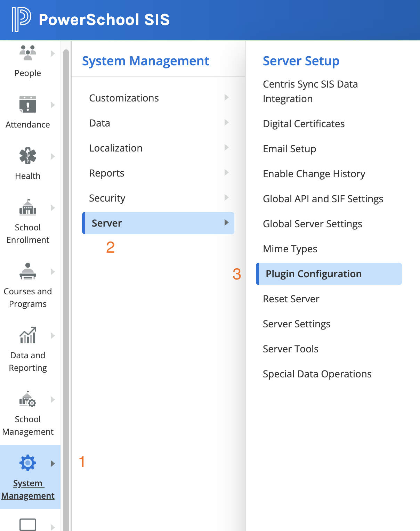Expand the School Management arrow
This screenshot has height=531, width=420.
tap(53, 400)
